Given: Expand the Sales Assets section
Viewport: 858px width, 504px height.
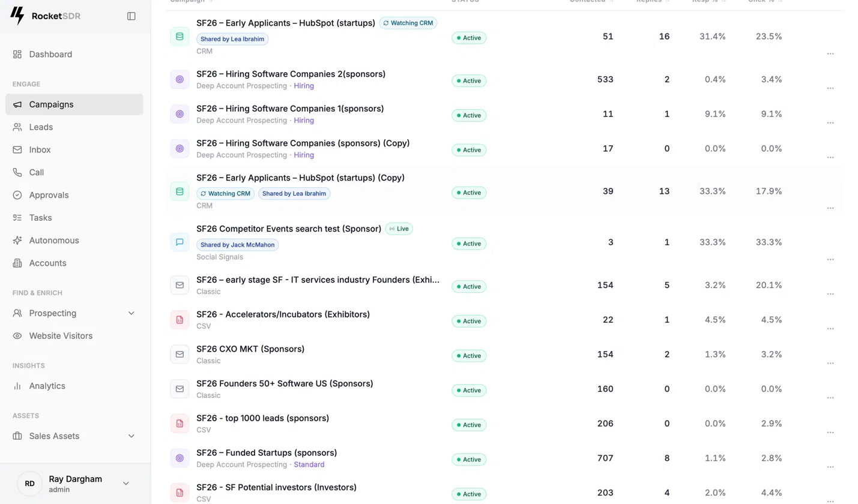Looking at the screenshot, I should coord(131,436).
